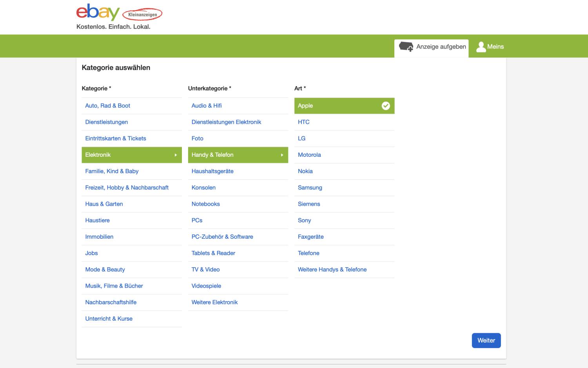Pick the Unterricht & Kurse category

(x=132, y=319)
